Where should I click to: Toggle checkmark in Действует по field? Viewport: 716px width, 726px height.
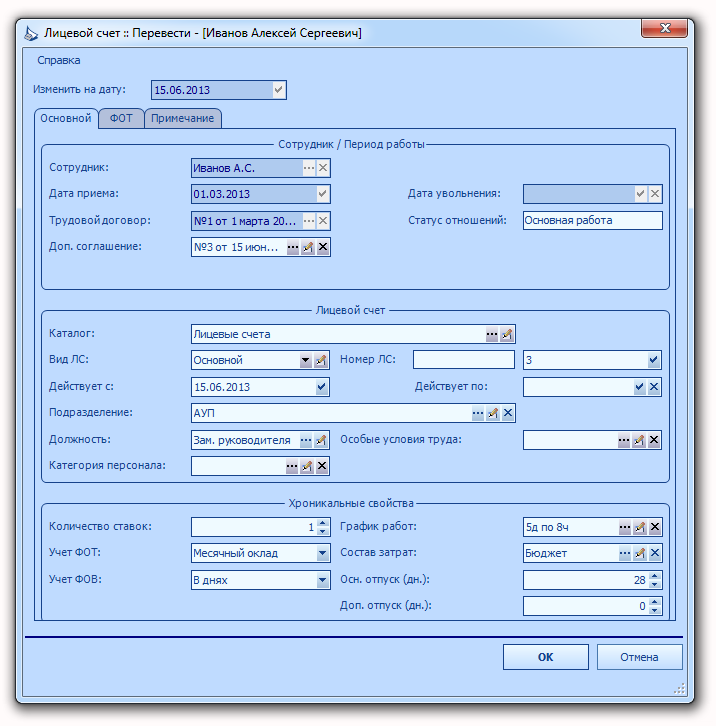[x=640, y=387]
